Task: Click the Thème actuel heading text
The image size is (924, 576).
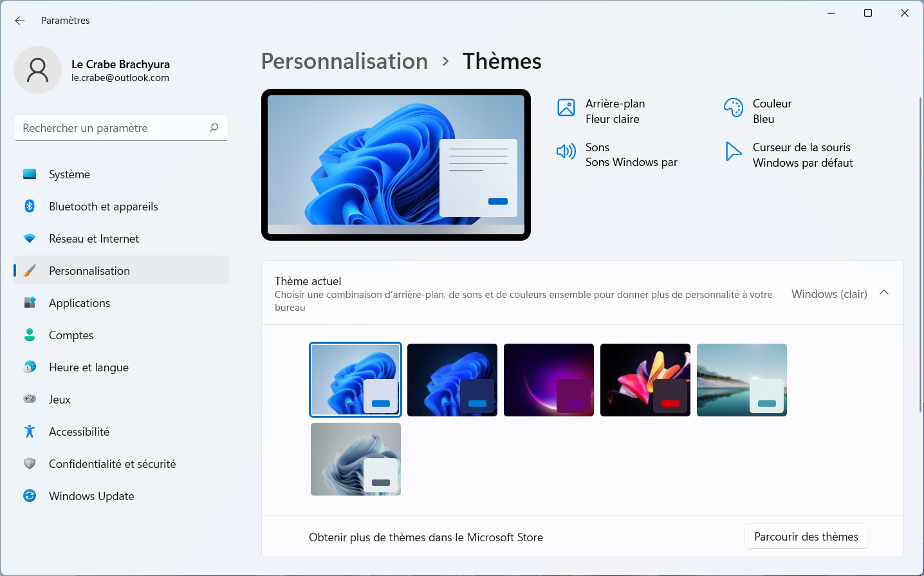Action: (x=308, y=281)
